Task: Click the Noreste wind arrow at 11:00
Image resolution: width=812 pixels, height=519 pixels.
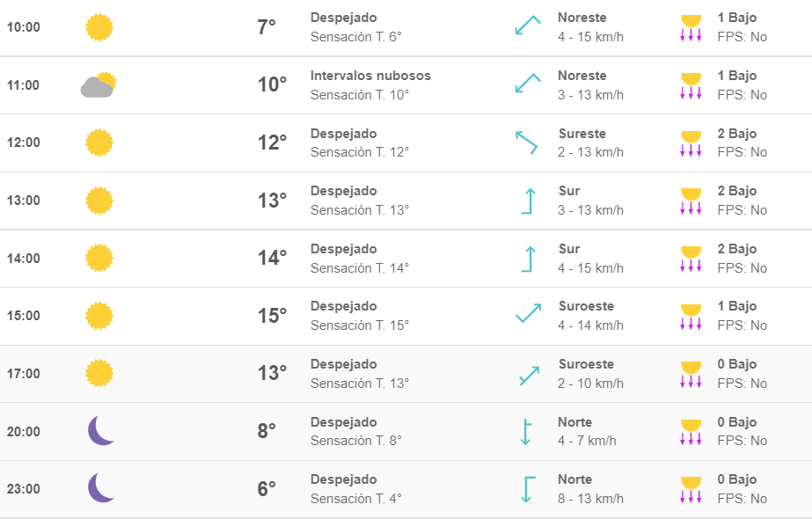Action: point(528,83)
